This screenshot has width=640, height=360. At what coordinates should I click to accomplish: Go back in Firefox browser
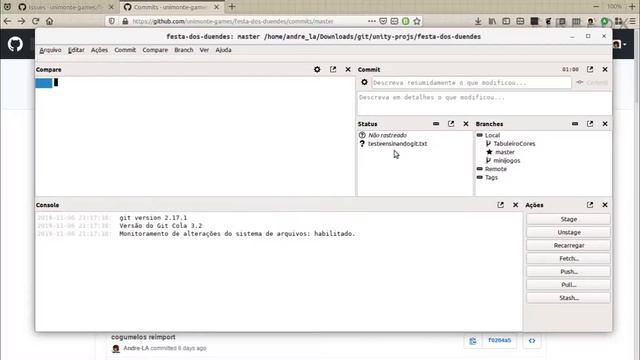tap(7, 21)
